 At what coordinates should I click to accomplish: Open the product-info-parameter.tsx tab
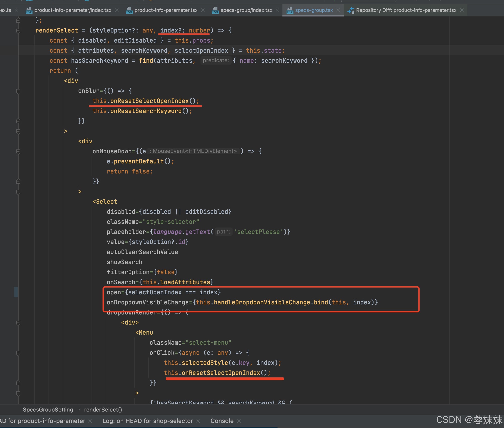(166, 10)
